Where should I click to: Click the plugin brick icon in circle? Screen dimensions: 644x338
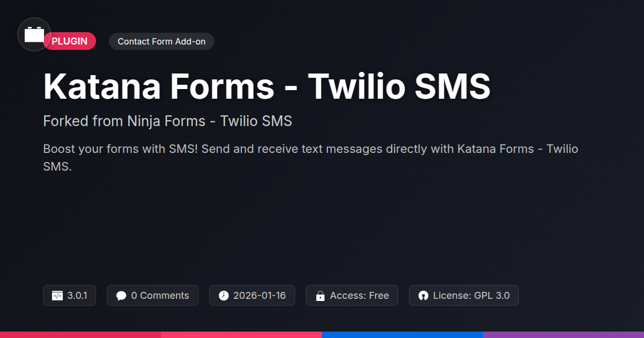tap(34, 34)
